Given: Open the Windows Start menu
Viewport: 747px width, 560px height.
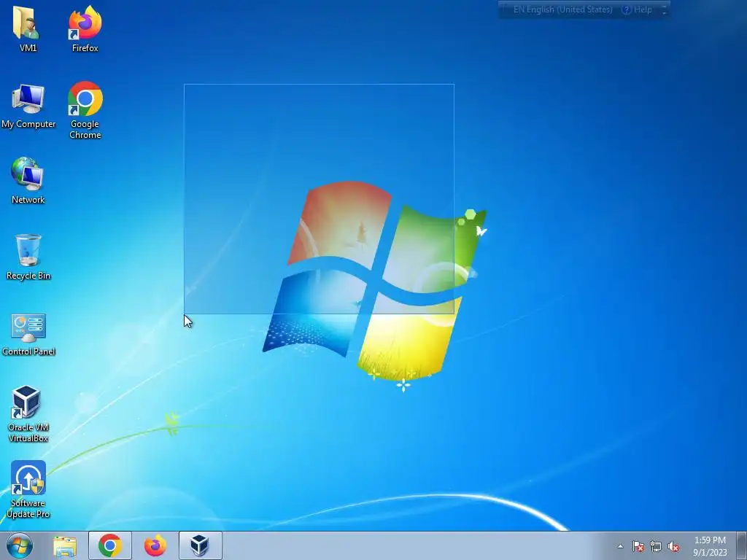Looking at the screenshot, I should pyautogui.click(x=20, y=545).
